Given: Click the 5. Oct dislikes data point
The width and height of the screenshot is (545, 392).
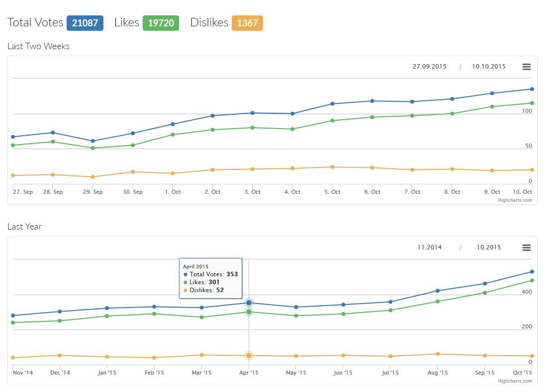Looking at the screenshot, I should coord(332,167).
